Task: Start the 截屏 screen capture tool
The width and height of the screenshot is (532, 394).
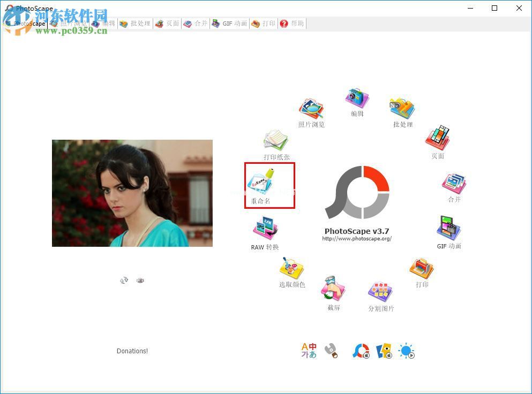Action: point(333,289)
